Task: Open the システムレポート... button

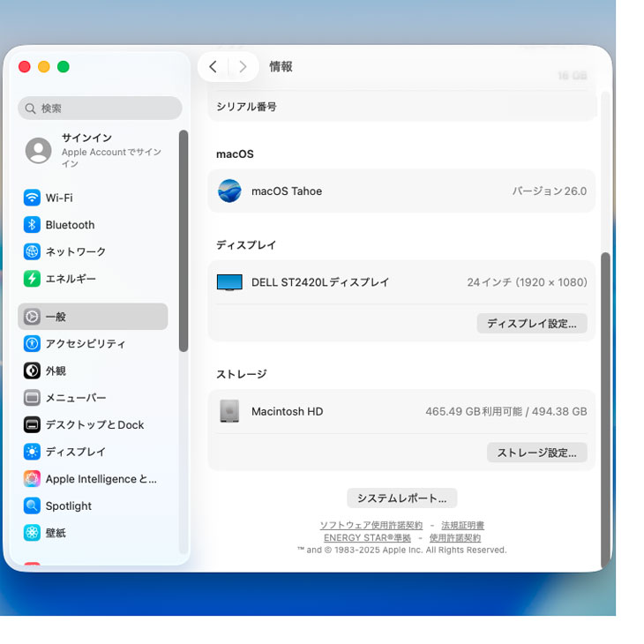Action: [x=401, y=498]
